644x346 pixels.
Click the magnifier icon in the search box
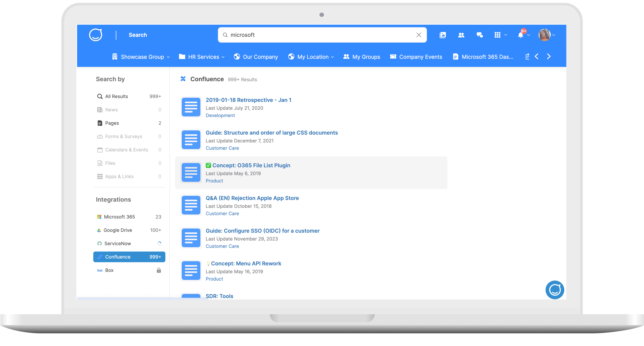[225, 35]
